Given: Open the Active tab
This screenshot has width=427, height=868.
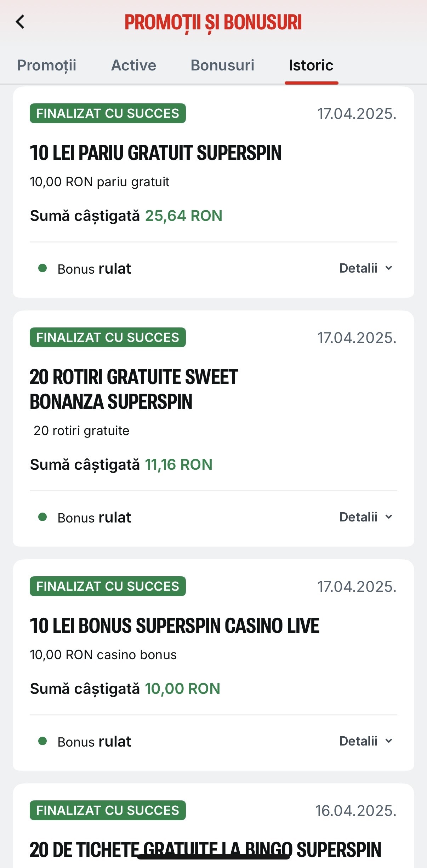Looking at the screenshot, I should click(133, 65).
